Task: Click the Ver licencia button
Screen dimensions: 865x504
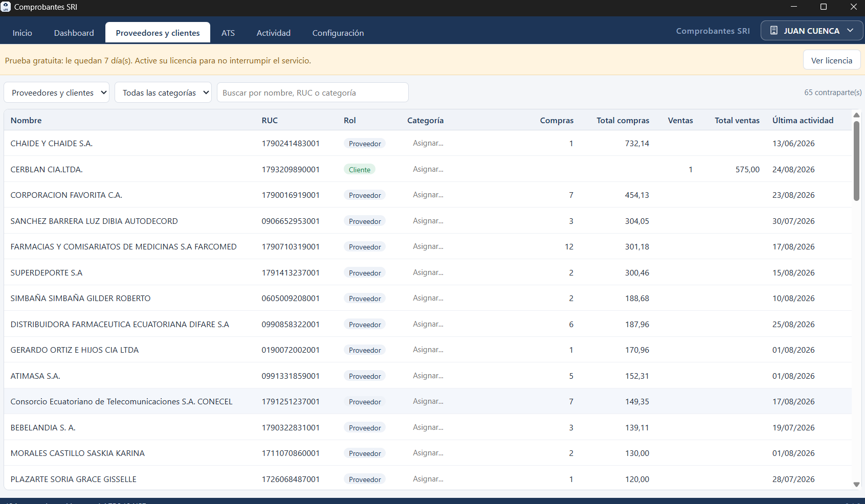Action: [x=832, y=60]
